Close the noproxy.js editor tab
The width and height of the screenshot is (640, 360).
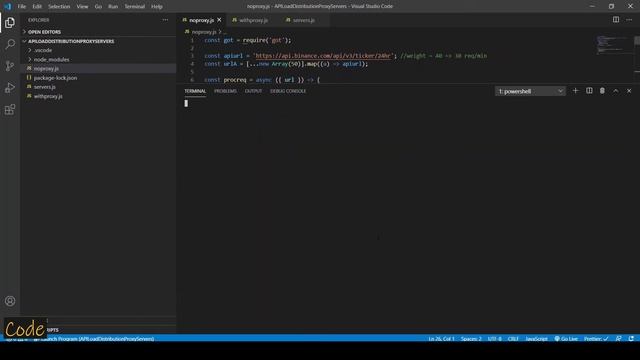pyautogui.click(x=219, y=20)
